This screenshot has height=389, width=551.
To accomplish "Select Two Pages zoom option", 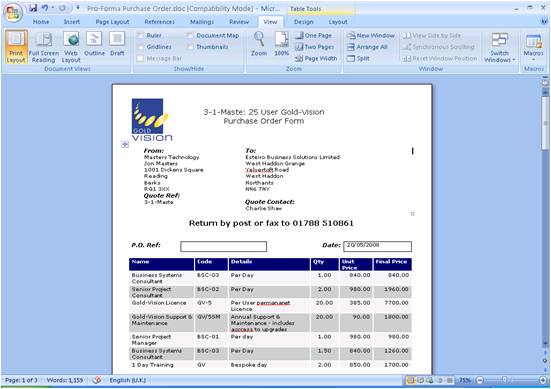I will tap(315, 47).
